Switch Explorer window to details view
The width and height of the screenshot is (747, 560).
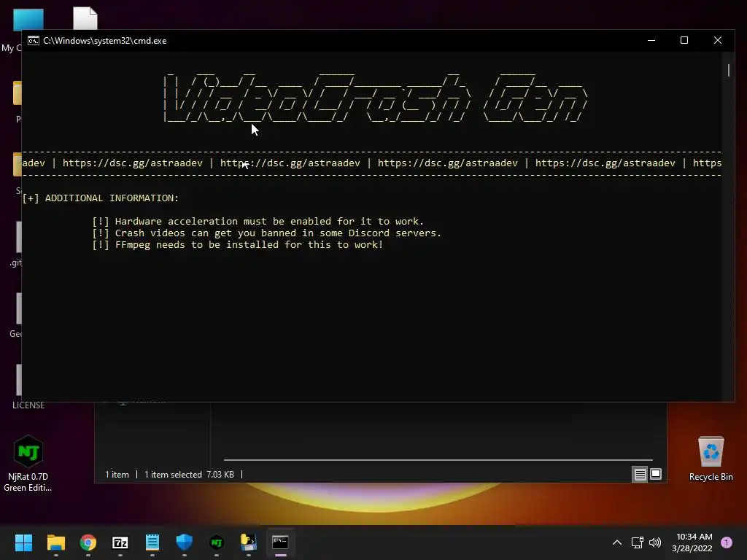pyautogui.click(x=640, y=474)
